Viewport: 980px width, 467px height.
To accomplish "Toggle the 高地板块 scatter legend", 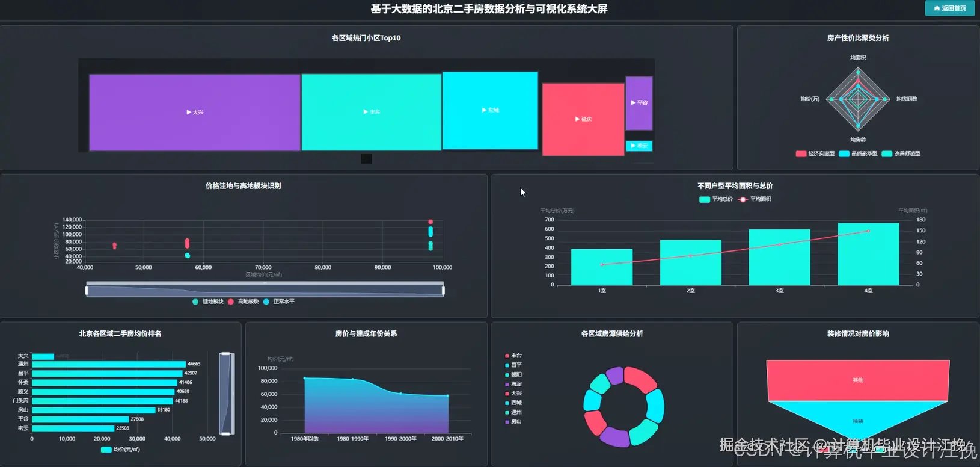I will [243, 302].
